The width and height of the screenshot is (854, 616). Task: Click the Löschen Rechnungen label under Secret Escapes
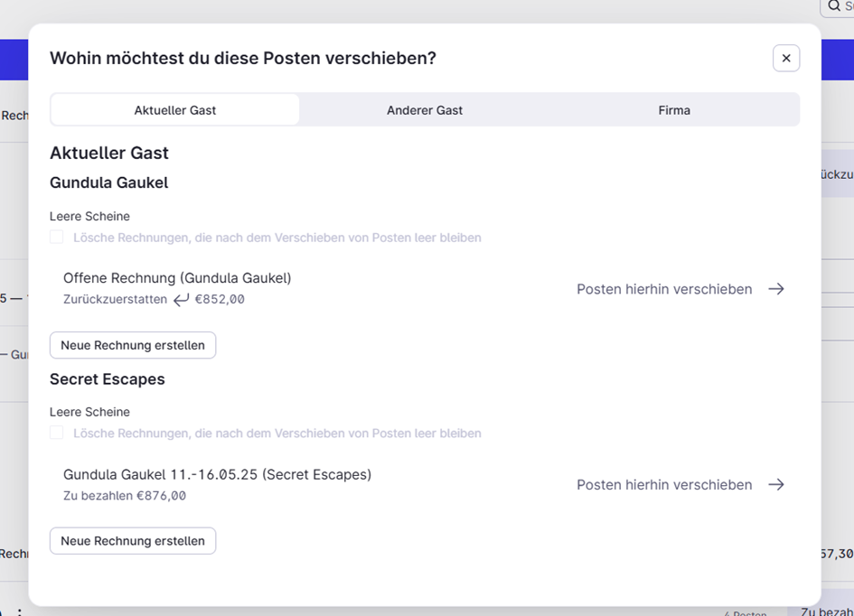coord(277,434)
